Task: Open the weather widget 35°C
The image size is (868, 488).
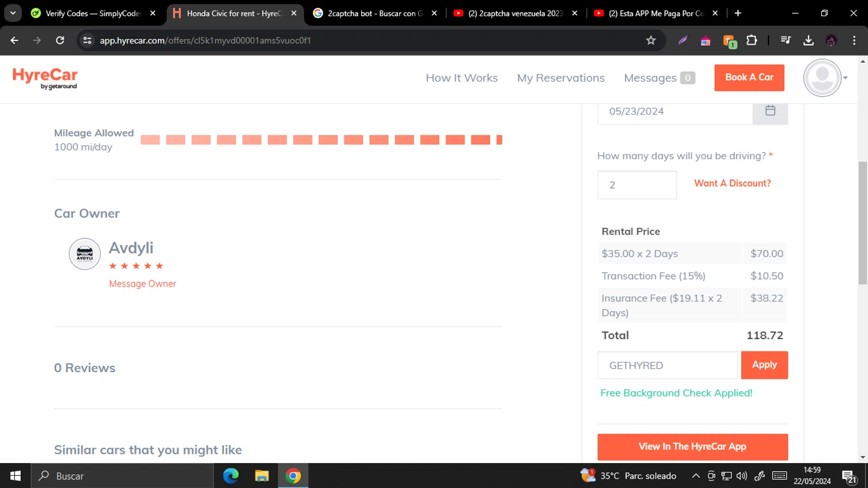Action: pyautogui.click(x=628, y=476)
